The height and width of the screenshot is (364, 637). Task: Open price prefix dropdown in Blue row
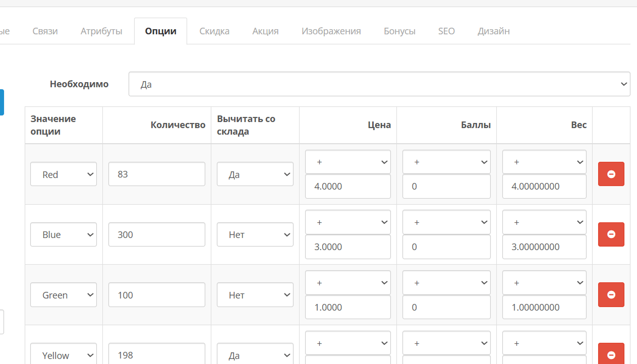pos(348,222)
